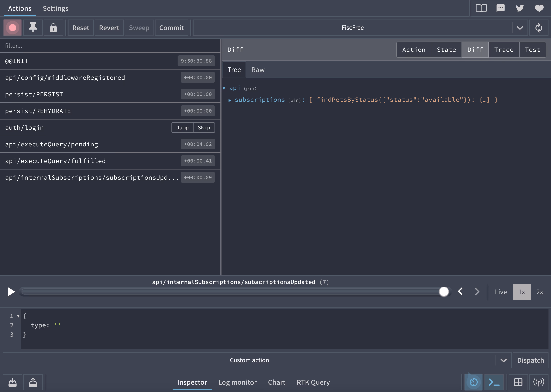Screen dimensions: 551x392
Task: Click the Commit button
Action: pyautogui.click(x=171, y=28)
